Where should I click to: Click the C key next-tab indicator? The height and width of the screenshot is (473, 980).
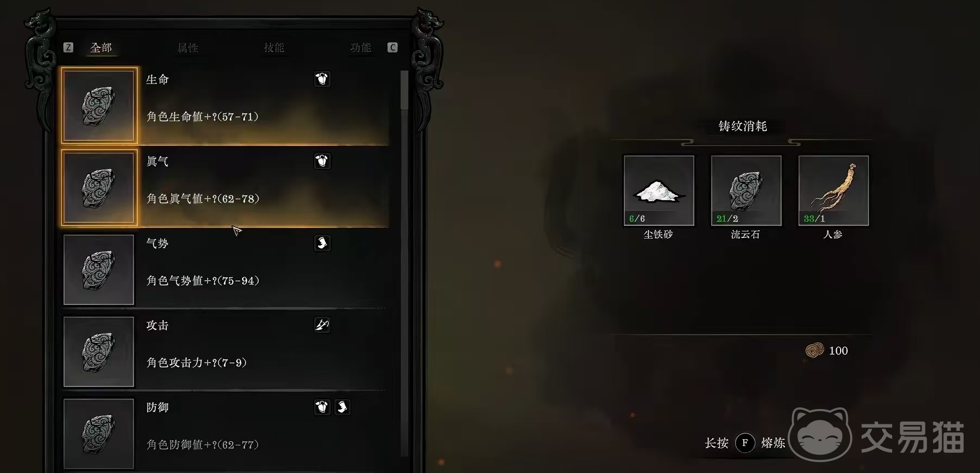(392, 48)
